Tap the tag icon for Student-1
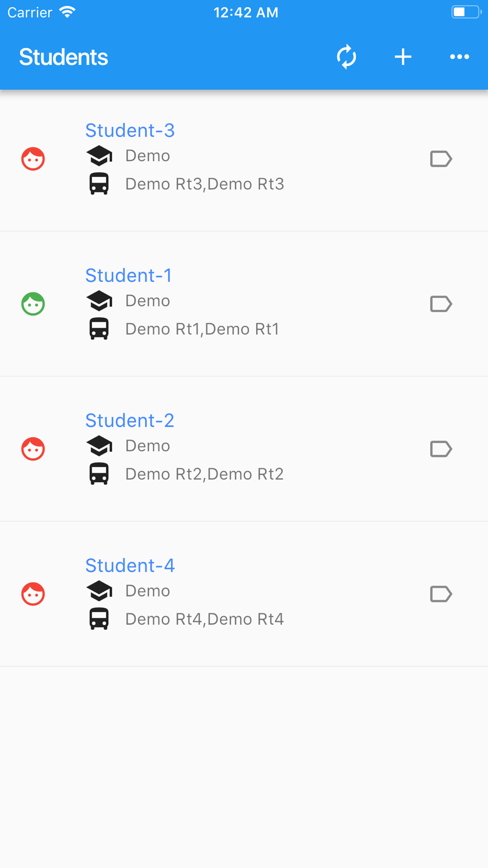Image resolution: width=488 pixels, height=868 pixels. 441,304
